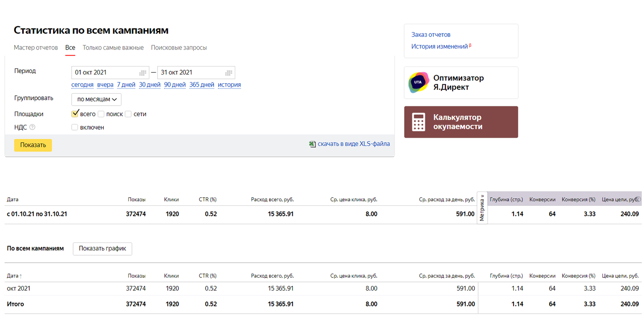
Task: Tick the 'сети' placements checkbox
Action: pyautogui.click(x=128, y=114)
